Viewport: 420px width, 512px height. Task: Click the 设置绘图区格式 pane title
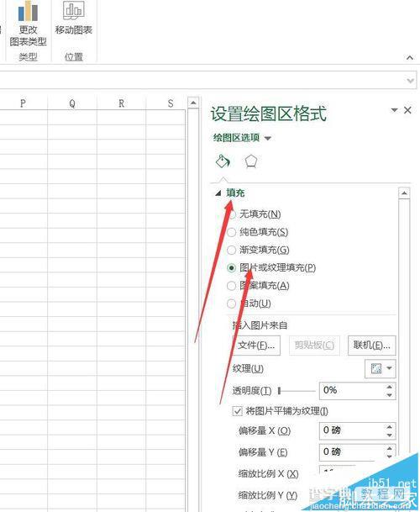pyautogui.click(x=268, y=113)
